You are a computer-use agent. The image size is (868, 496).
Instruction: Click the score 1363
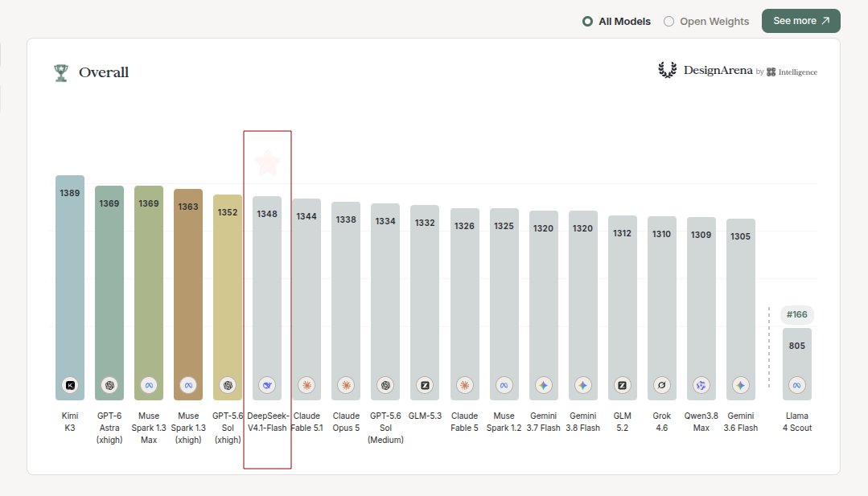pos(188,207)
